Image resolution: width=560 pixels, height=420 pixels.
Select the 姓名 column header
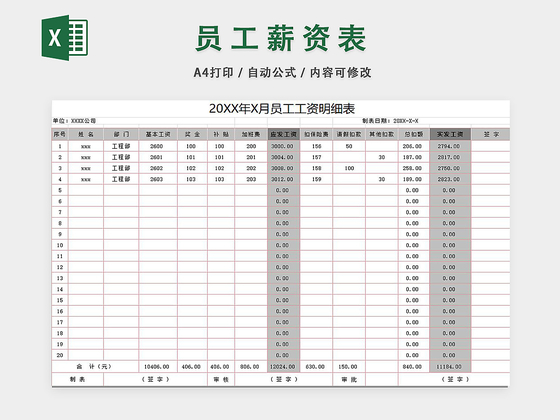point(86,134)
